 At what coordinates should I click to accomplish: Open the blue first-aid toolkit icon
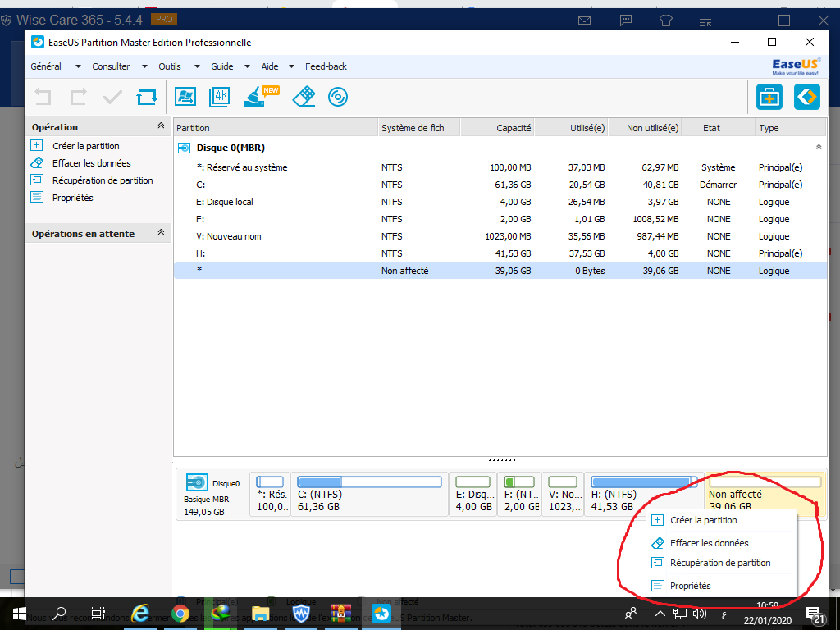[769, 97]
